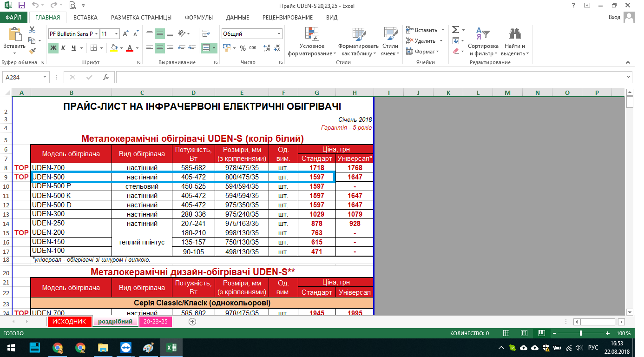
Task: Click the Fill down arrow icon
Action: pos(456,41)
